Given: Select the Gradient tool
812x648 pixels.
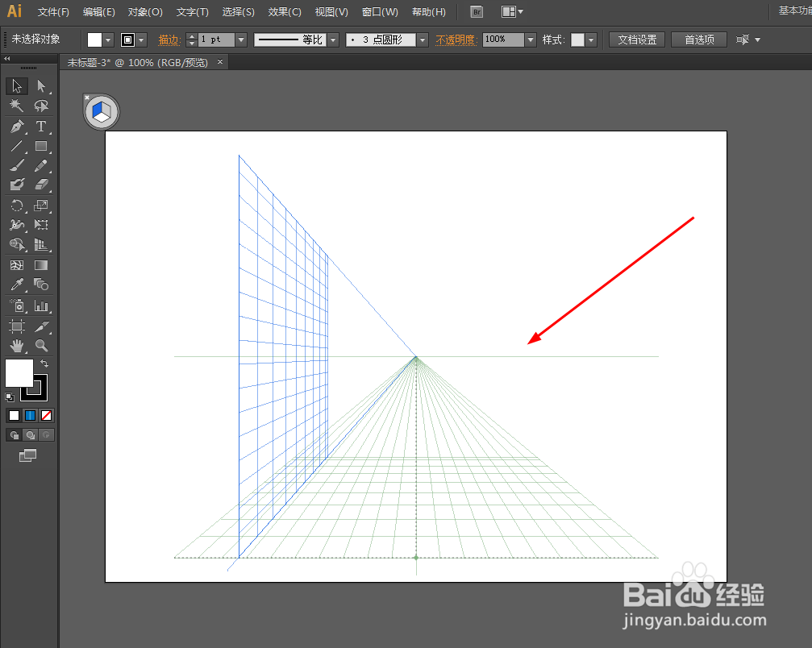Looking at the screenshot, I should [x=41, y=265].
